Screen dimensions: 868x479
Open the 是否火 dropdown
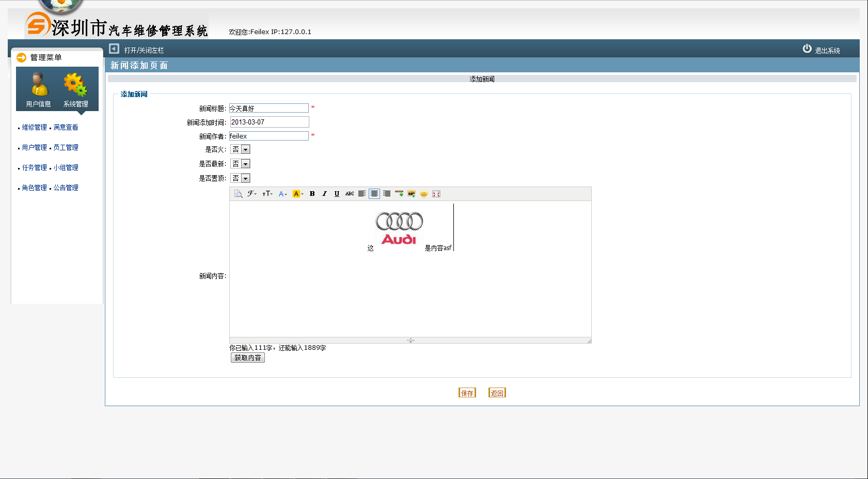pos(240,149)
